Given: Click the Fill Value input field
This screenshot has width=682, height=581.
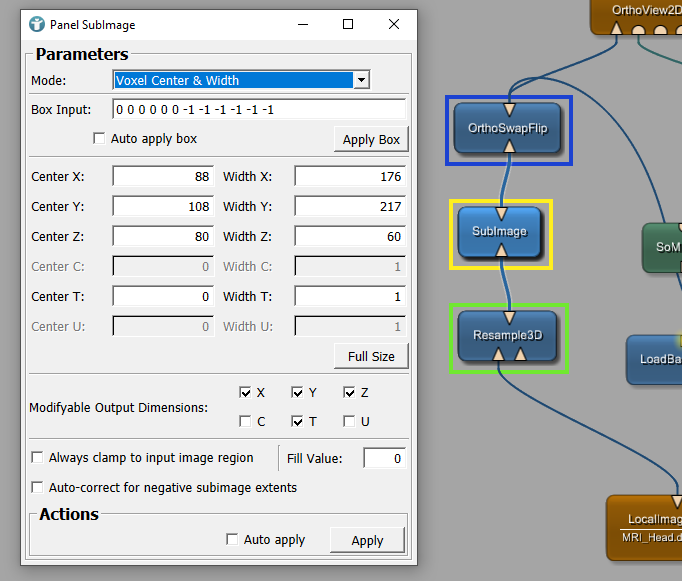Looking at the screenshot, I should pos(384,458).
